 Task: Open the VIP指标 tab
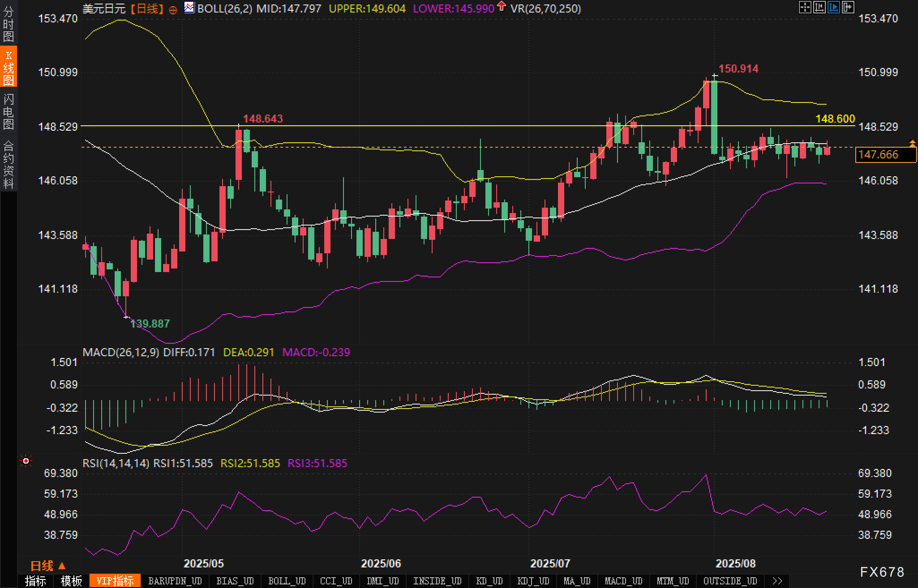115,581
